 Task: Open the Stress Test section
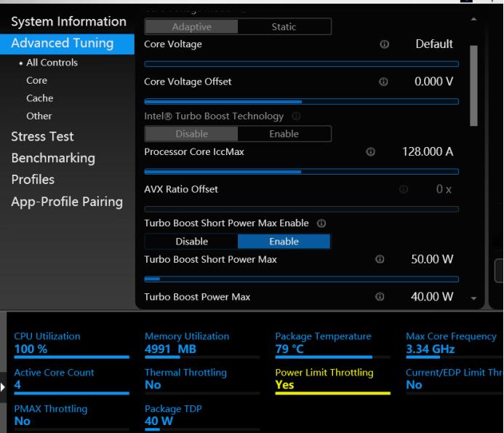pyautogui.click(x=42, y=137)
